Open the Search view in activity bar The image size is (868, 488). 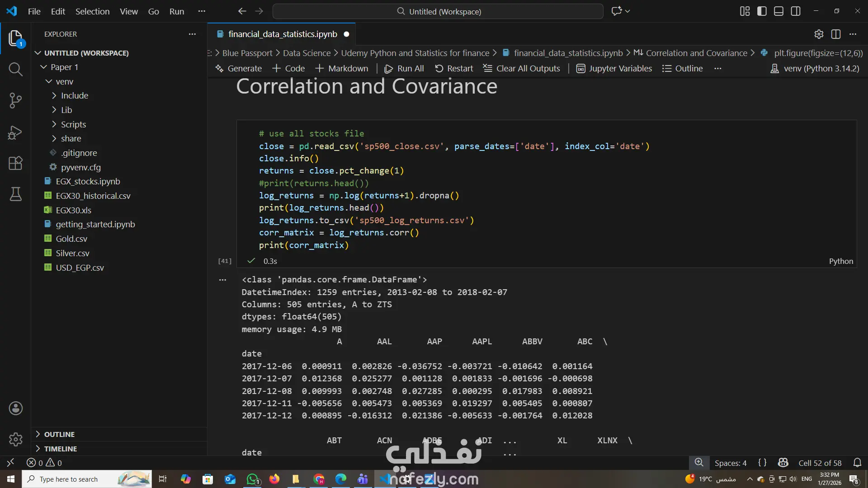15,69
